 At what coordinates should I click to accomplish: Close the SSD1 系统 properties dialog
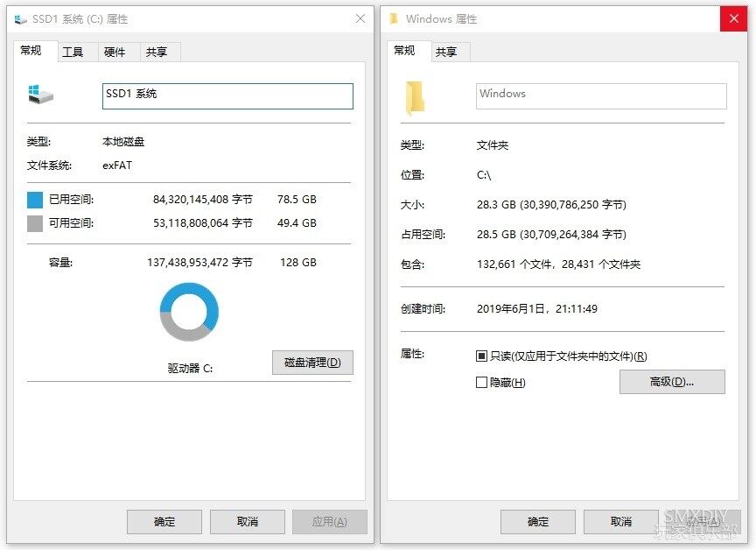(x=360, y=18)
